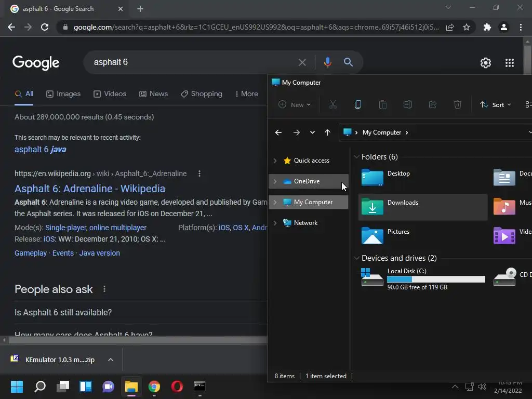This screenshot has height=399, width=532.
Task: Click the Share icon in File Explorer toolbar
Action: pyautogui.click(x=433, y=104)
